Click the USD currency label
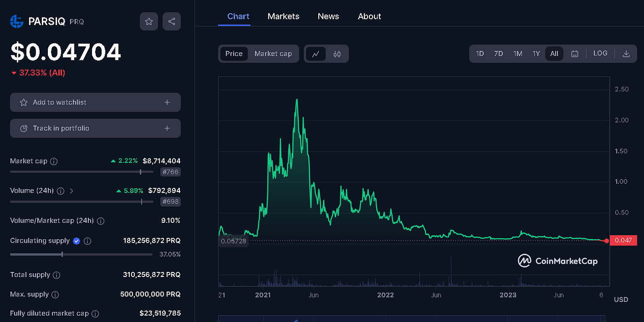 [621, 299]
